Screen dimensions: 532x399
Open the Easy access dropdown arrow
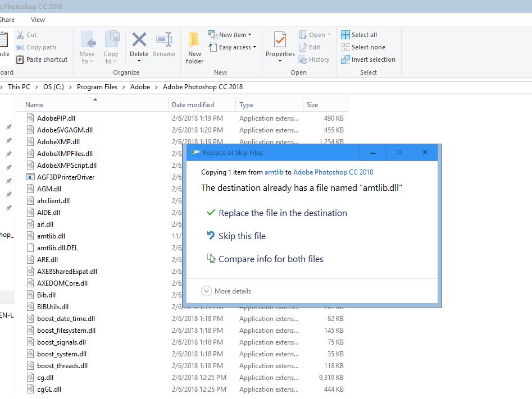click(x=255, y=47)
